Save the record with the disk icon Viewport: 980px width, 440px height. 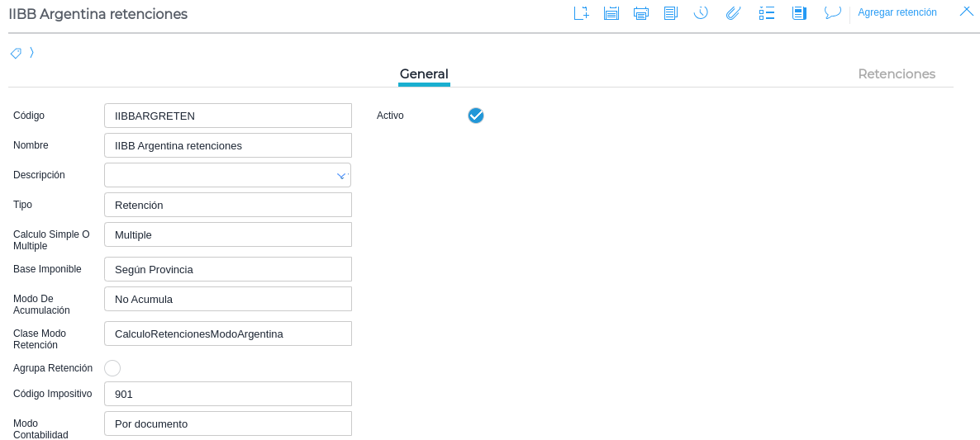(611, 12)
